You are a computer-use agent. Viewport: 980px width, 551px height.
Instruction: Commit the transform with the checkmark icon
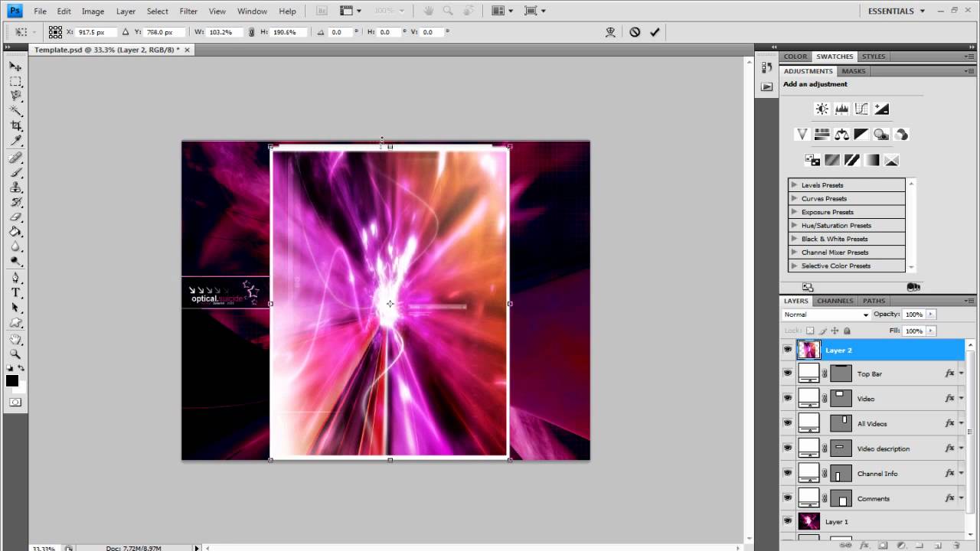(x=655, y=32)
